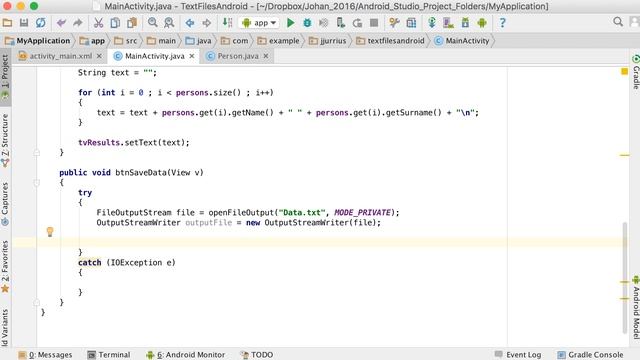Click the Redo arrow icon
This screenshot has width=640, height=360.
[78, 23]
